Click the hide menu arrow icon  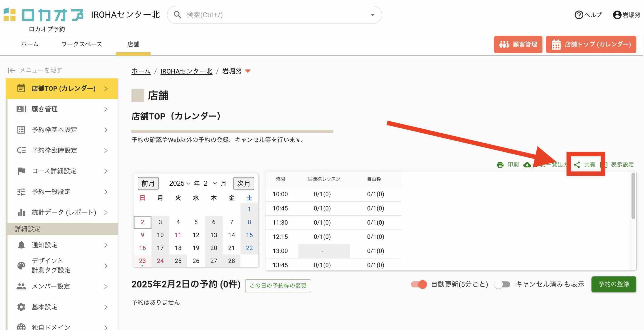point(12,70)
